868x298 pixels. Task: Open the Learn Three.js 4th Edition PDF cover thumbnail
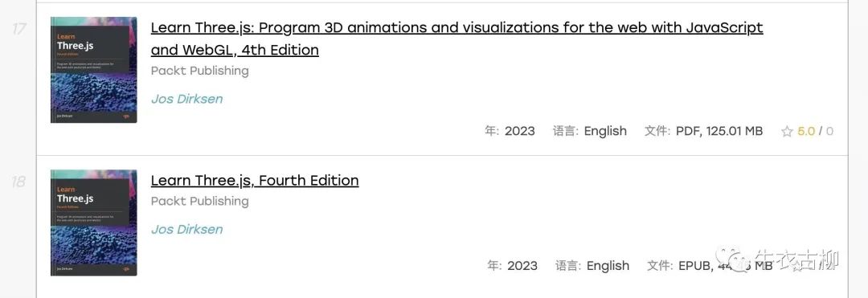click(x=93, y=70)
